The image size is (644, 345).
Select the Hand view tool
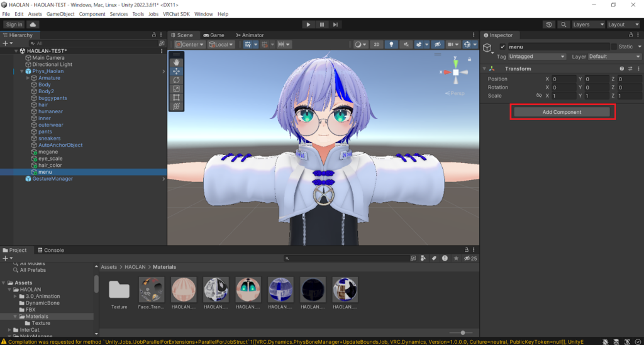(x=177, y=62)
